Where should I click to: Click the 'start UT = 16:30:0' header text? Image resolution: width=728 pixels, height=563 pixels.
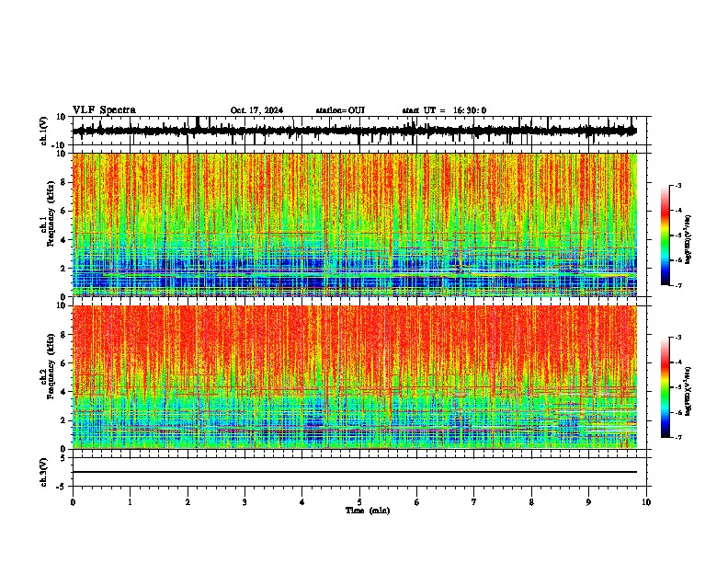click(444, 110)
